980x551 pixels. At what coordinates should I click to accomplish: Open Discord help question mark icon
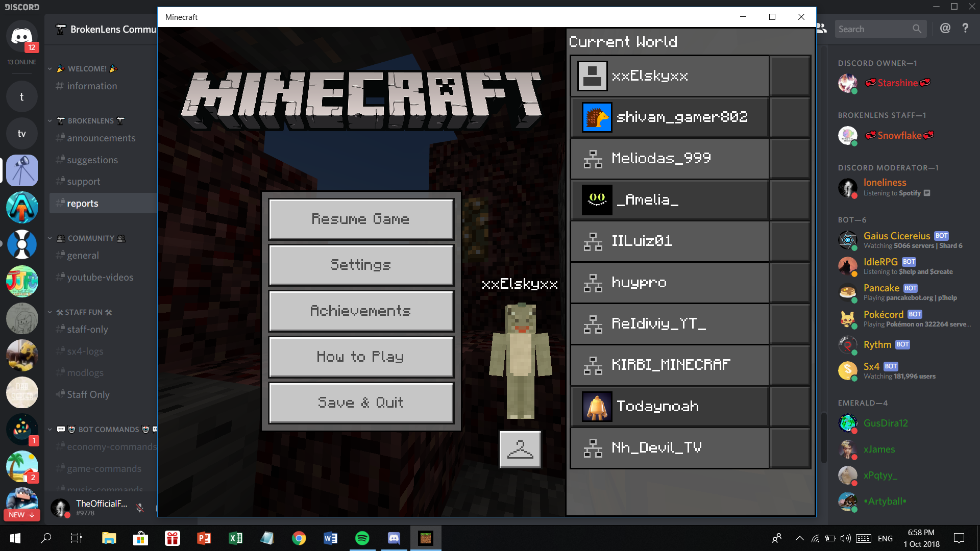coord(965,29)
